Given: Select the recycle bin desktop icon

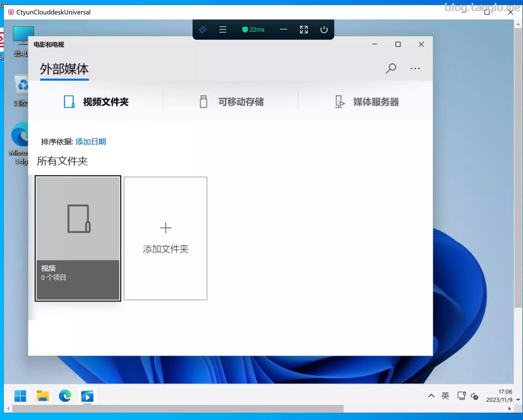Looking at the screenshot, I should pos(21,90).
